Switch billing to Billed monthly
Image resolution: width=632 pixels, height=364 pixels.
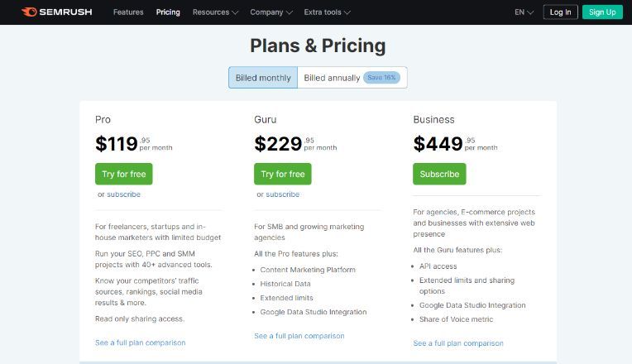pos(263,78)
